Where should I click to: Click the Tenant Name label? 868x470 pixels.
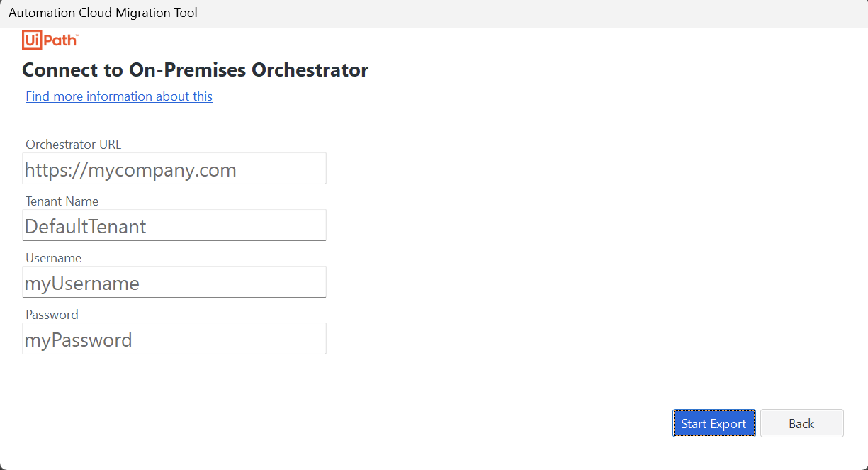(62, 201)
